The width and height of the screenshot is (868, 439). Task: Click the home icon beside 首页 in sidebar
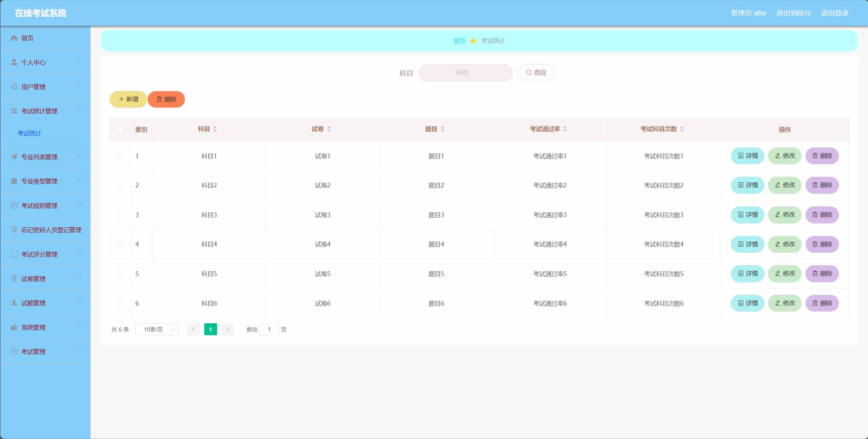(14, 38)
